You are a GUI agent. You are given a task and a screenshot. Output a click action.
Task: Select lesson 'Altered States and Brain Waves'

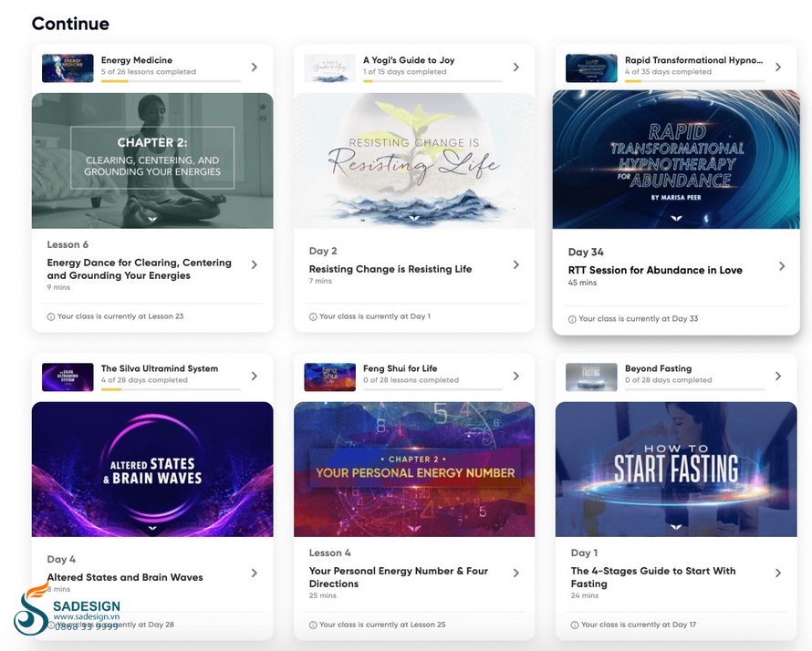[x=125, y=577]
